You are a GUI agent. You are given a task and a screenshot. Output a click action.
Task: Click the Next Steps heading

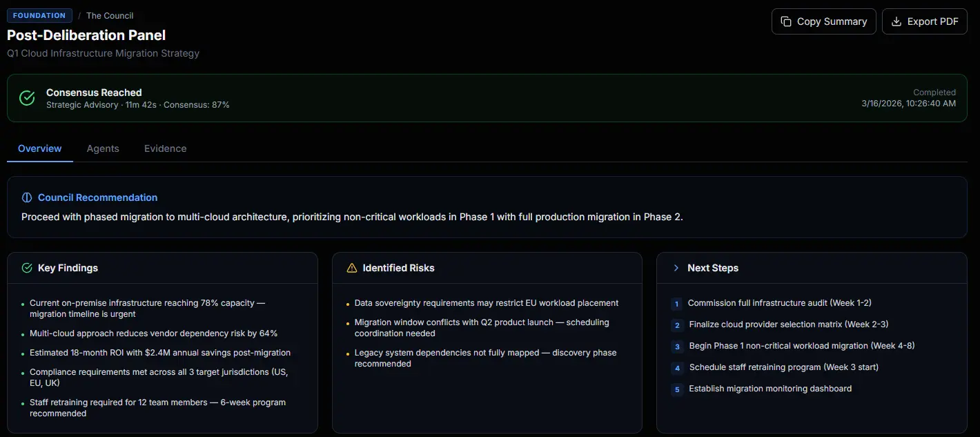point(713,268)
